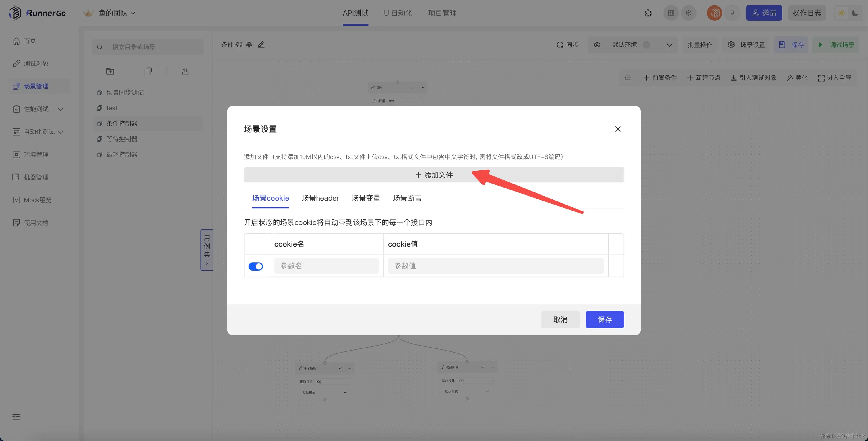This screenshot has width=868, height=441.
Task: Expand 性能测试 in the sidebar
Action: pyautogui.click(x=60, y=109)
